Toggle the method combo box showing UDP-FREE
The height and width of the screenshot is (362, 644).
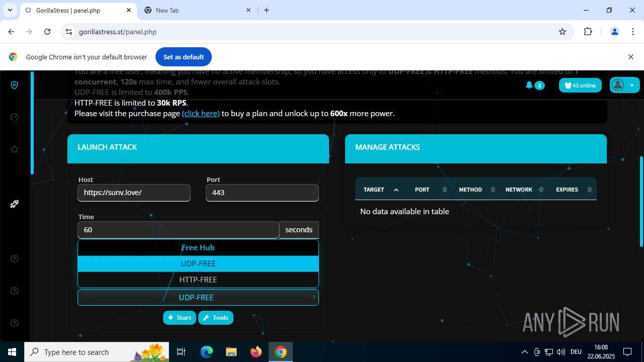(x=198, y=297)
